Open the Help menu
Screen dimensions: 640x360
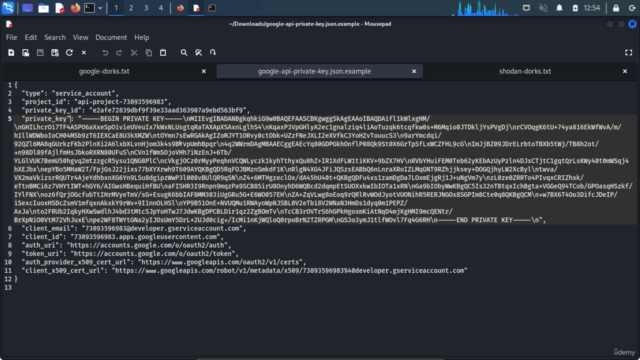click(142, 38)
